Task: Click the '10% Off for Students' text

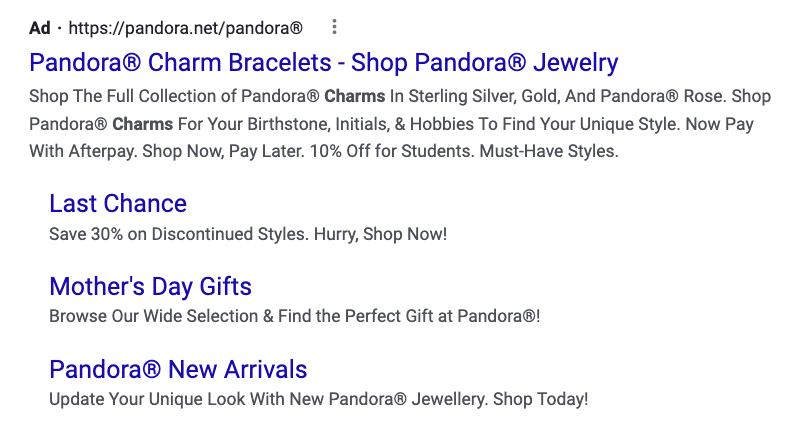Action: (392, 151)
